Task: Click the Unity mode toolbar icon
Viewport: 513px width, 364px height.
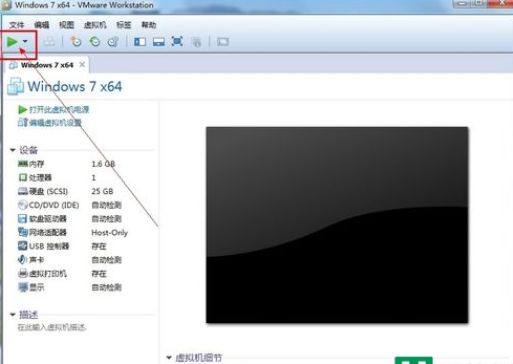Action: (x=196, y=42)
